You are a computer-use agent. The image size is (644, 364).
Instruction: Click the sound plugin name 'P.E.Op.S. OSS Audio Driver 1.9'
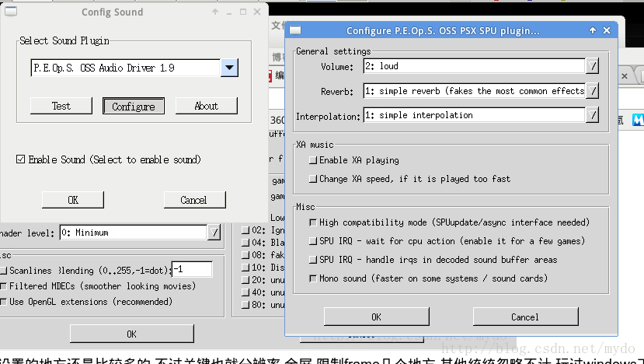126,68
